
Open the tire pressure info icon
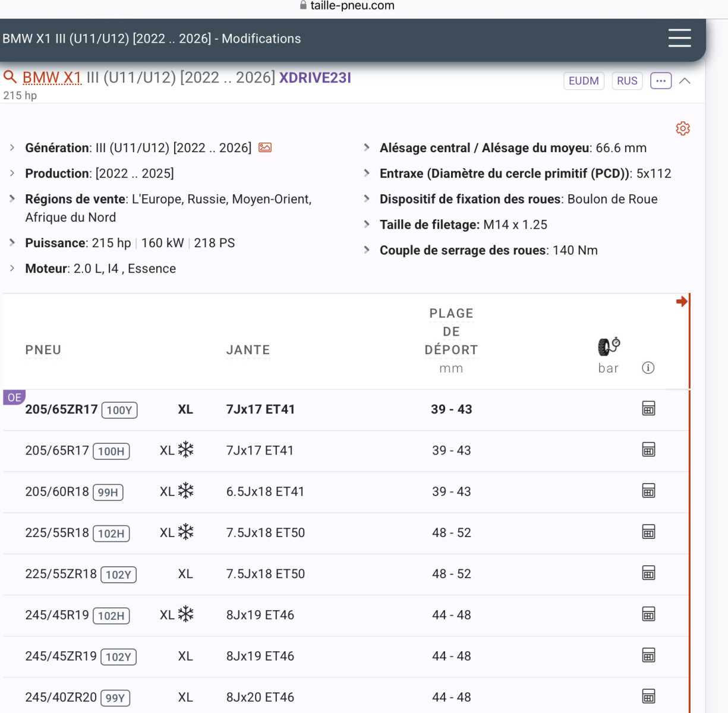648,368
